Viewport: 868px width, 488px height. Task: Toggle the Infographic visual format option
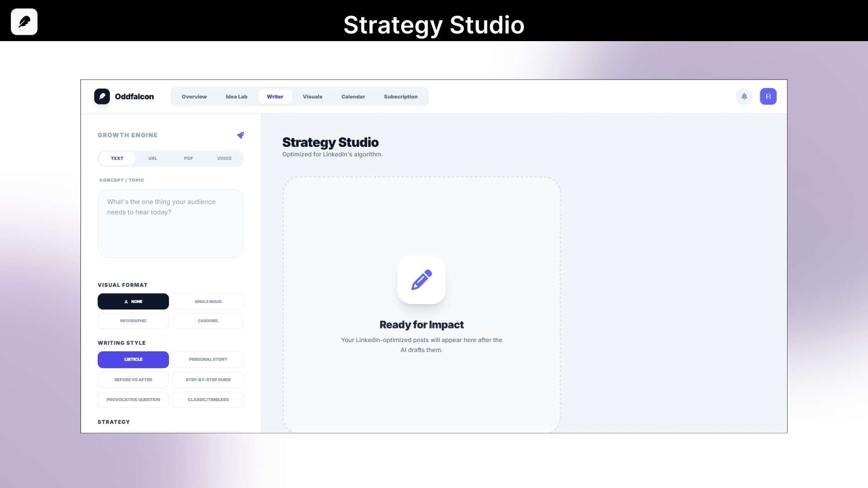coord(133,321)
